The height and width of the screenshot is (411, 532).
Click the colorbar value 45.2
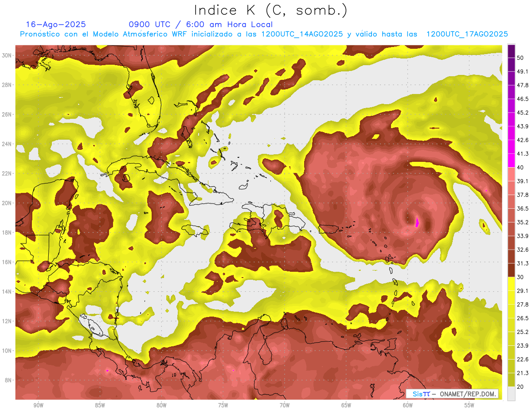coord(523,113)
